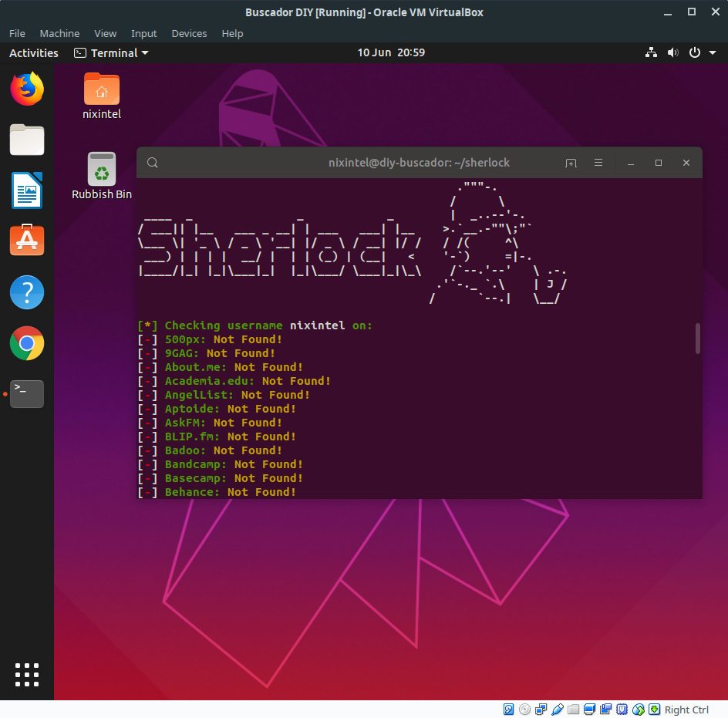Click the 'AngelList: Not Found!' line

click(224, 395)
